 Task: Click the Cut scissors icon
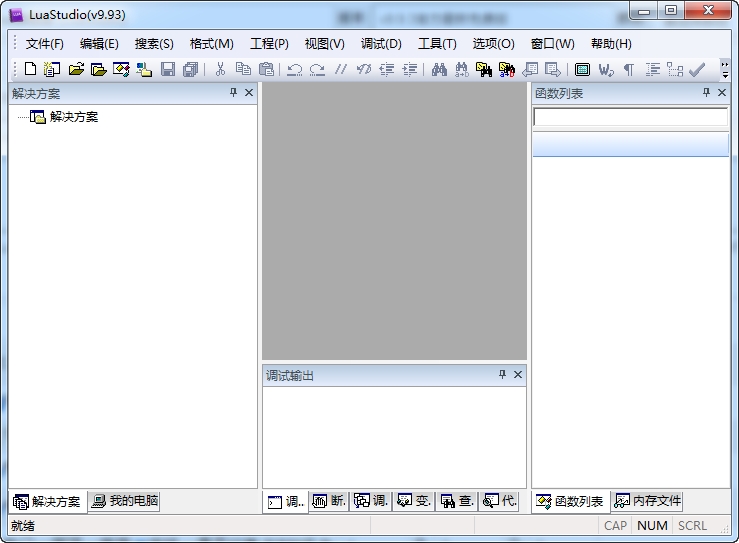point(220,69)
